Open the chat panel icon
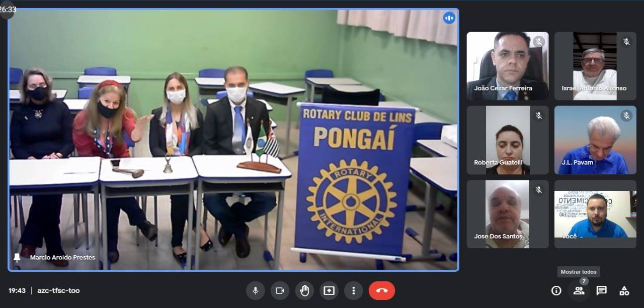The image size is (644, 308). (601, 290)
